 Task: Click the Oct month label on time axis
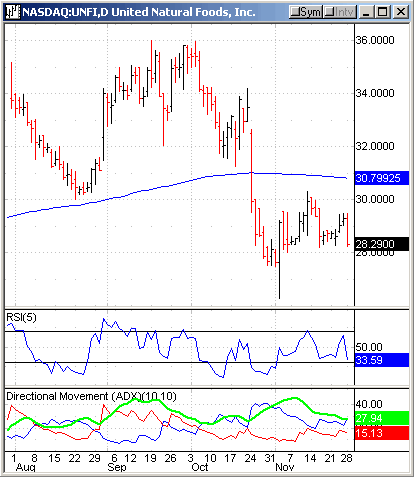(200, 467)
